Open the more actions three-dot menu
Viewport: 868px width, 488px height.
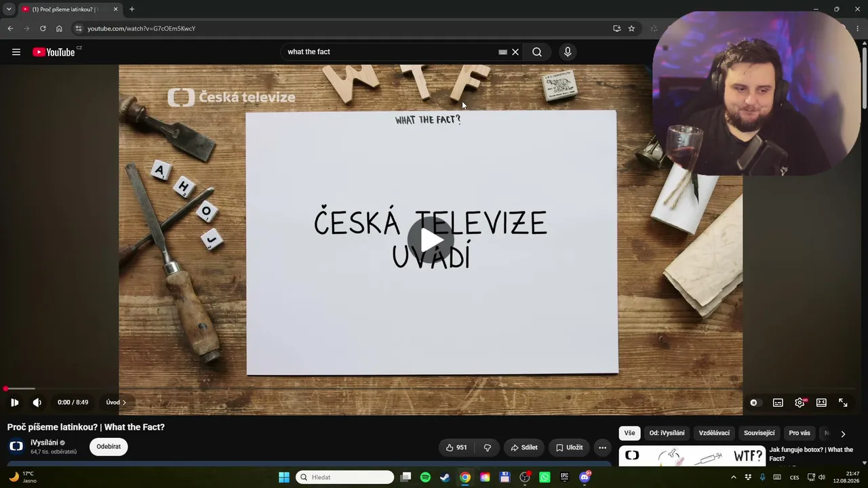tap(602, 447)
